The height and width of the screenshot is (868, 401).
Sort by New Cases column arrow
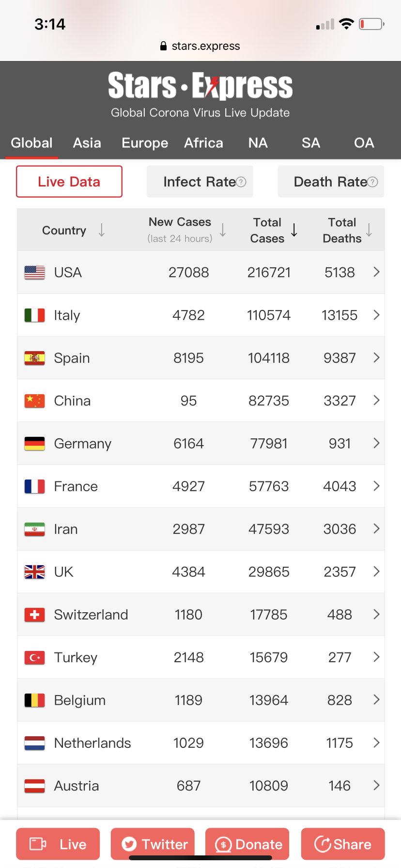pos(223,230)
